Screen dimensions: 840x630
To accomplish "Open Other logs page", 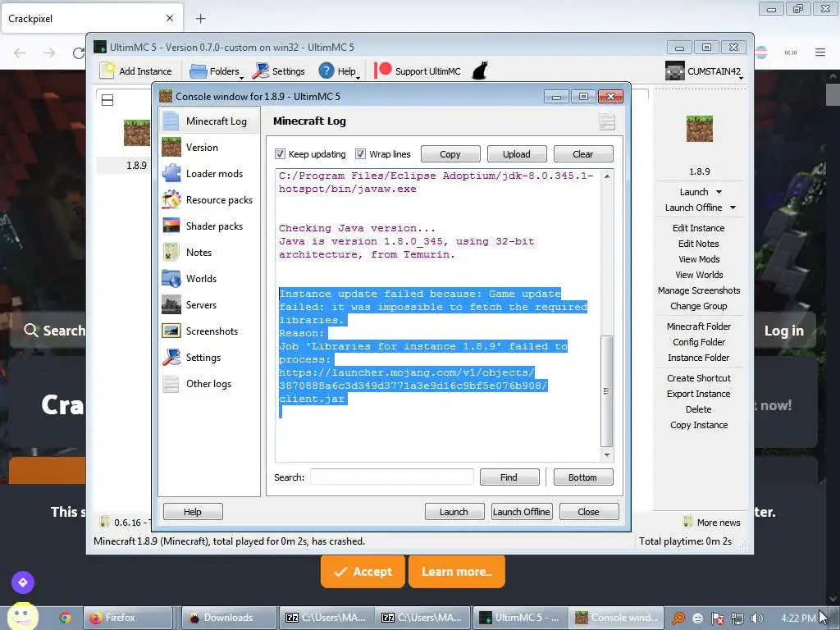I will click(209, 384).
